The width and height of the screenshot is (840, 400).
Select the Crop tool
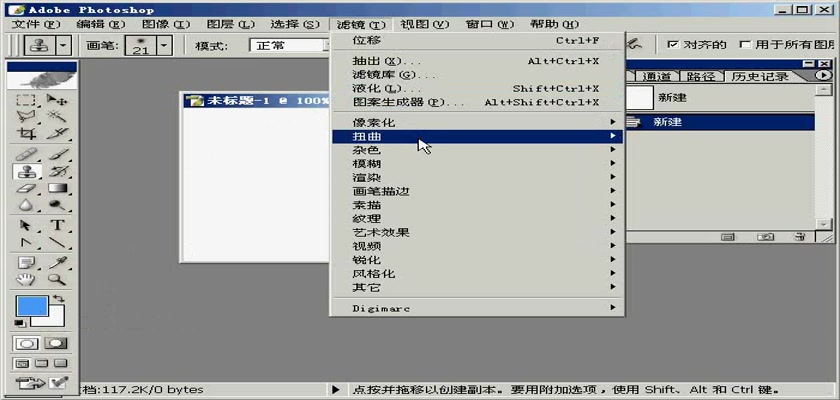25,133
